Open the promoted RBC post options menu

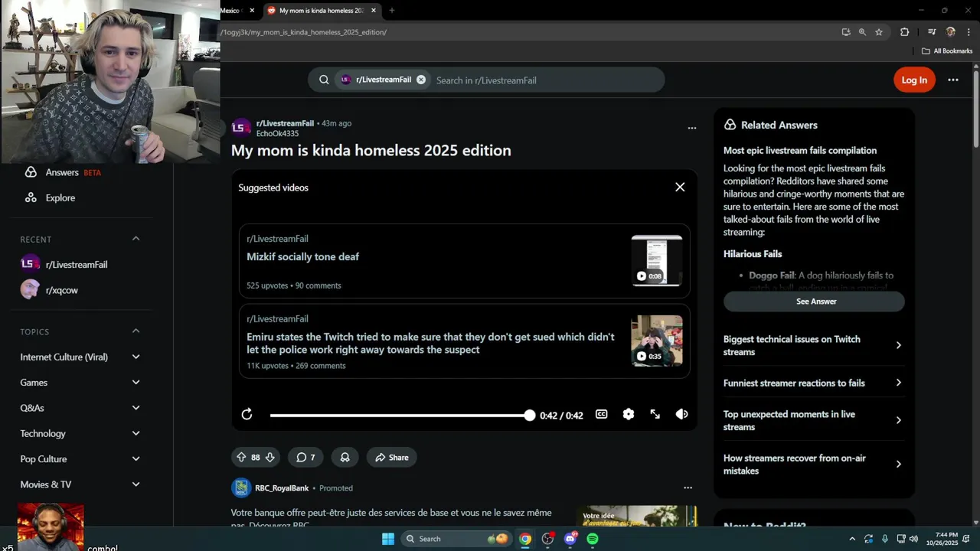point(688,487)
